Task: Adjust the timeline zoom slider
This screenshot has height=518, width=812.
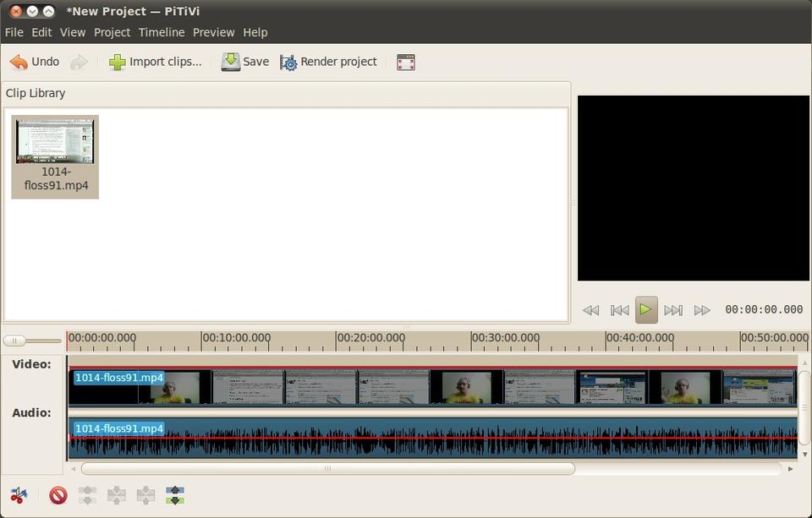Action: (x=15, y=341)
